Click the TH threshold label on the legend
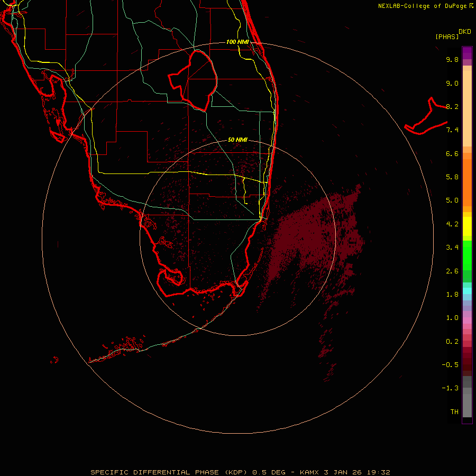476x476 pixels. [454, 412]
